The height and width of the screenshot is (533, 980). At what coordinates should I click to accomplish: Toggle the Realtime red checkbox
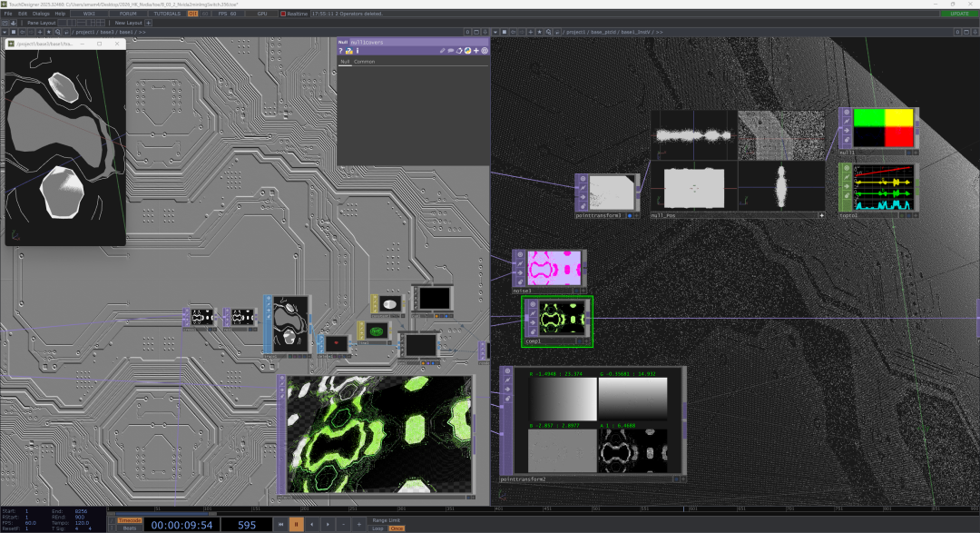click(283, 14)
